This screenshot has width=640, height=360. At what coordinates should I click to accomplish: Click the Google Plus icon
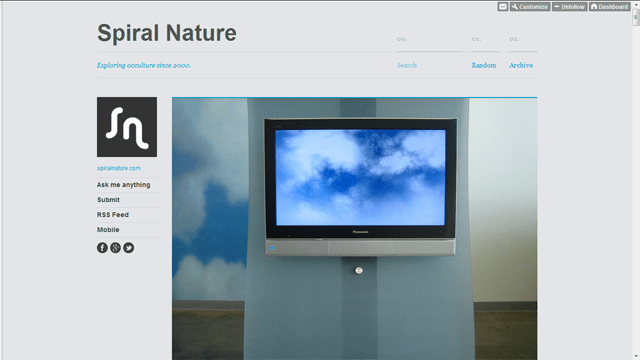point(116,248)
